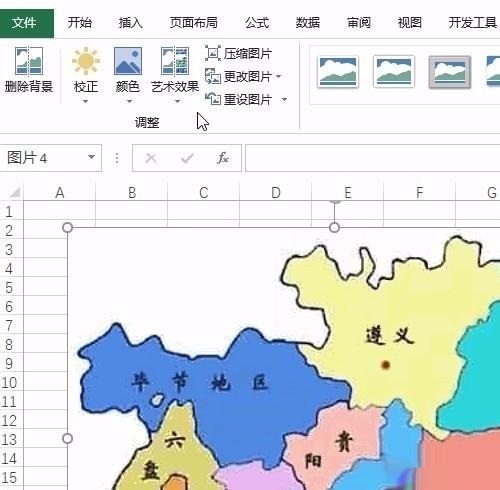
Task: Click the Remove Background (删除背景) icon
Action: (29, 61)
